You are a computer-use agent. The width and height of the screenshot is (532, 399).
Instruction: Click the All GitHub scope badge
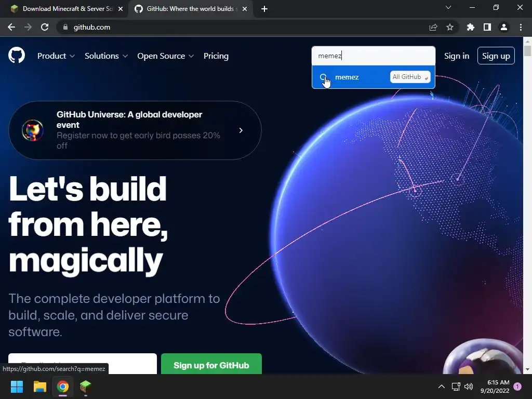410,77
